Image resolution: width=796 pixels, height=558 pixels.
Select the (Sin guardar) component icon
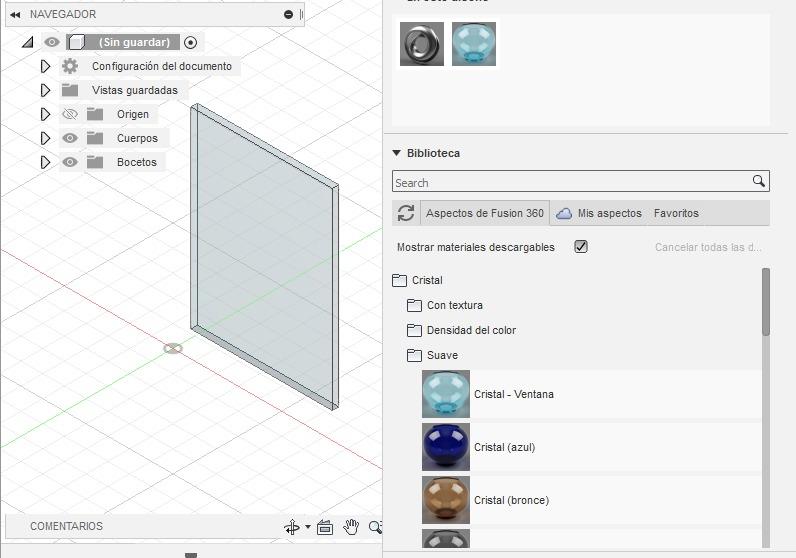76,42
